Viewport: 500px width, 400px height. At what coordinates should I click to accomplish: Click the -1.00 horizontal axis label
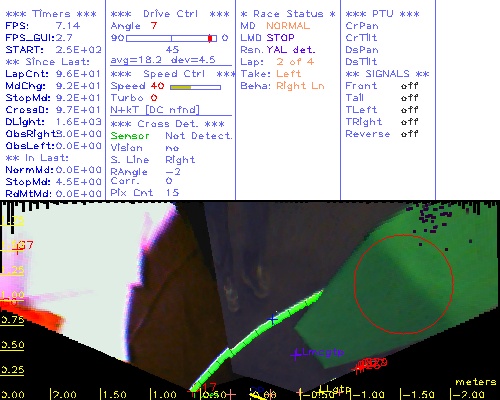point(366,395)
